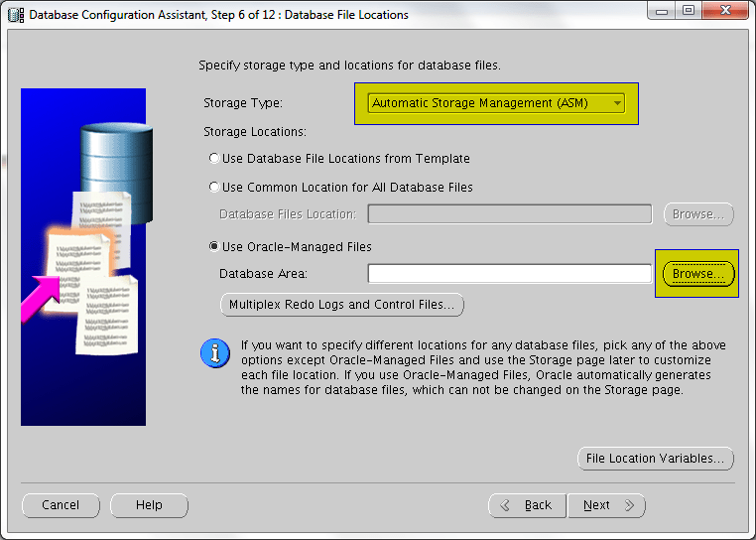756x540 pixels.
Task: Click the Database Area text field
Action: 509,274
